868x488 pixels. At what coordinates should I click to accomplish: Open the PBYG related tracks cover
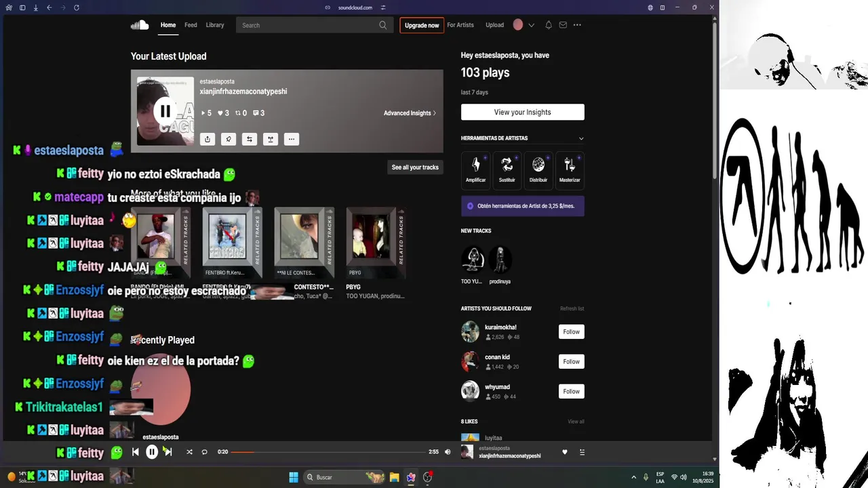click(x=376, y=243)
